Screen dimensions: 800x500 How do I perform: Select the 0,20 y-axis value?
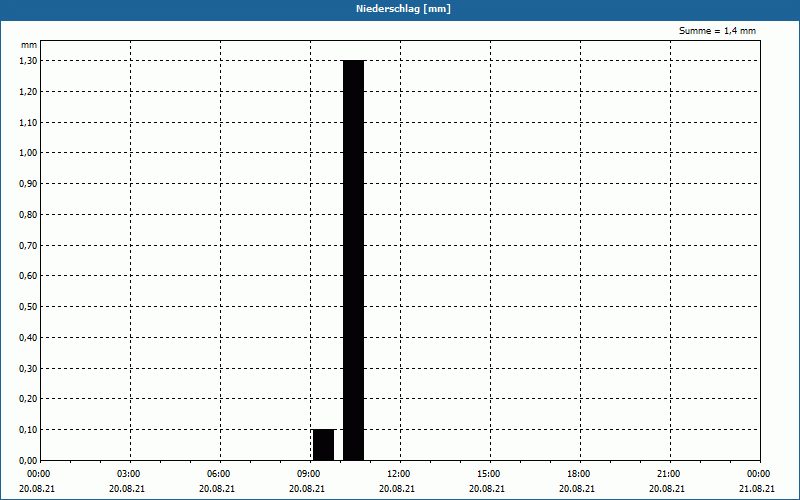pyautogui.click(x=28, y=399)
